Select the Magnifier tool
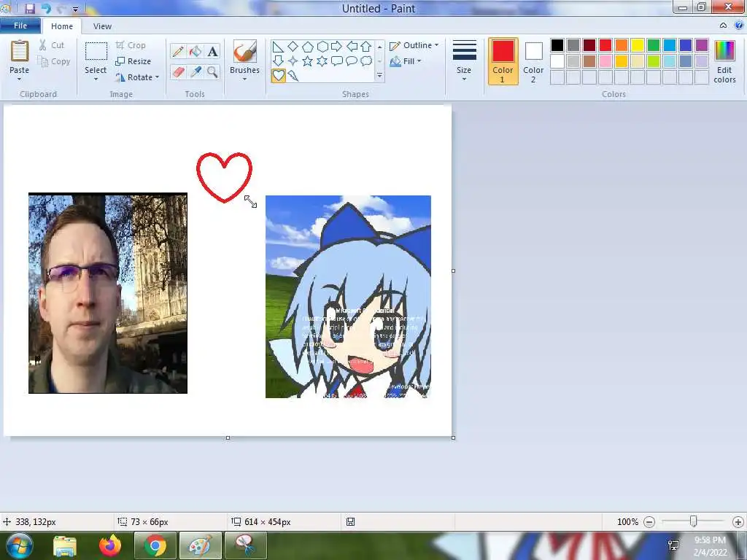747x560 pixels. pos(212,72)
